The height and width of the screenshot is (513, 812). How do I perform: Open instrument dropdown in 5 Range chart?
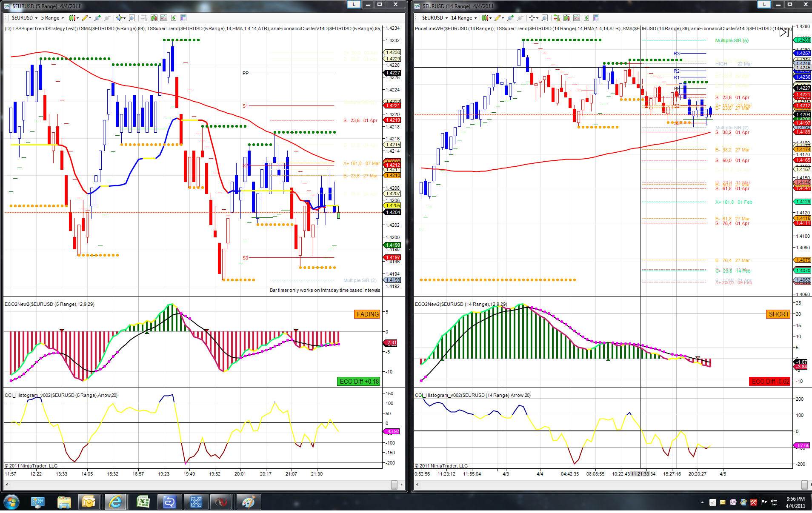(x=24, y=18)
